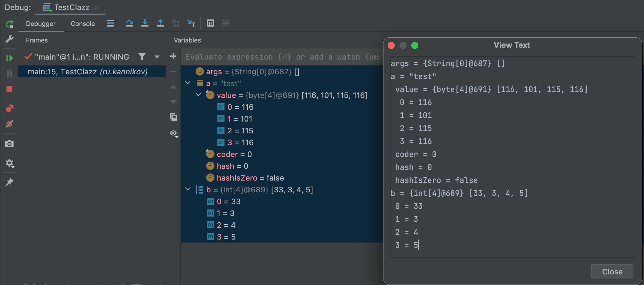
Task: Toggle Mute Breakpoints icon
Action: click(x=9, y=124)
